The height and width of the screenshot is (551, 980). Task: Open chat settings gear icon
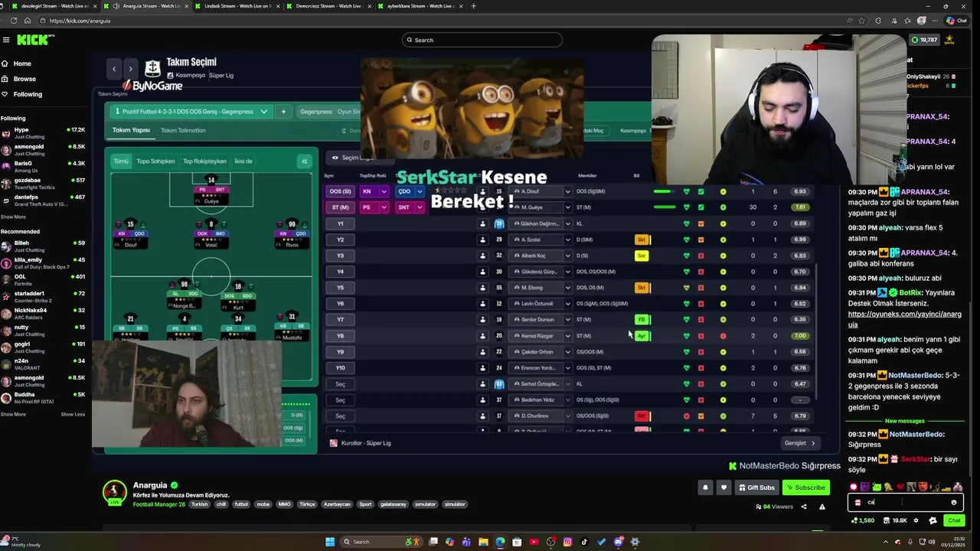[916, 520]
